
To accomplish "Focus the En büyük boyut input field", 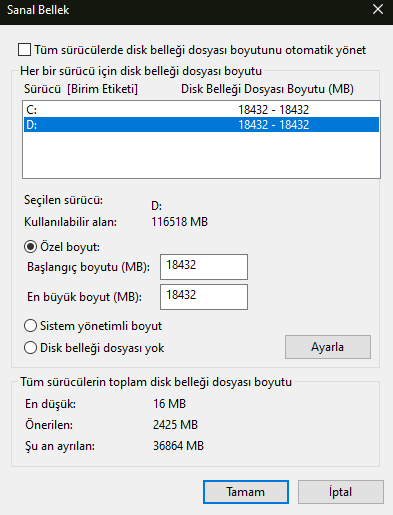I will [204, 297].
